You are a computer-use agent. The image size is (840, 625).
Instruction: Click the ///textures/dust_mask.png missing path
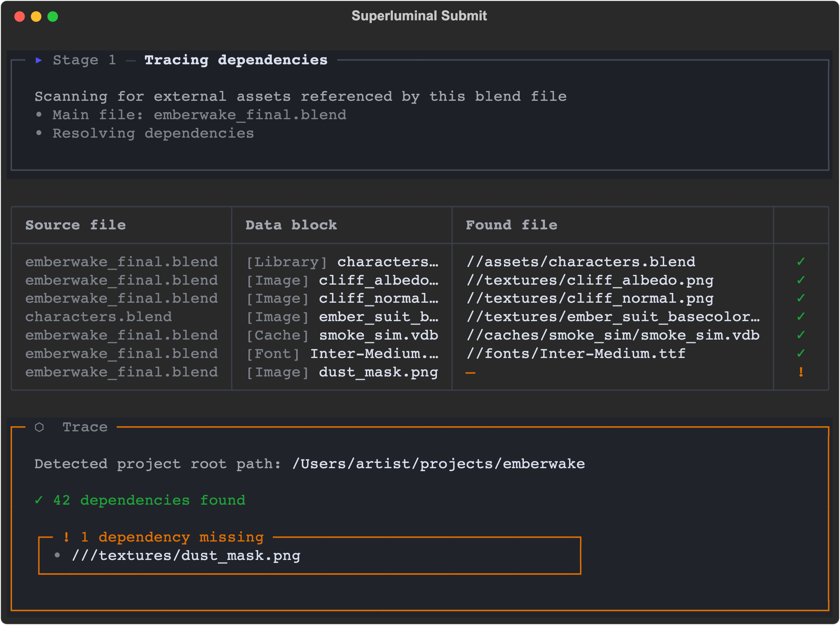pyautogui.click(x=186, y=555)
